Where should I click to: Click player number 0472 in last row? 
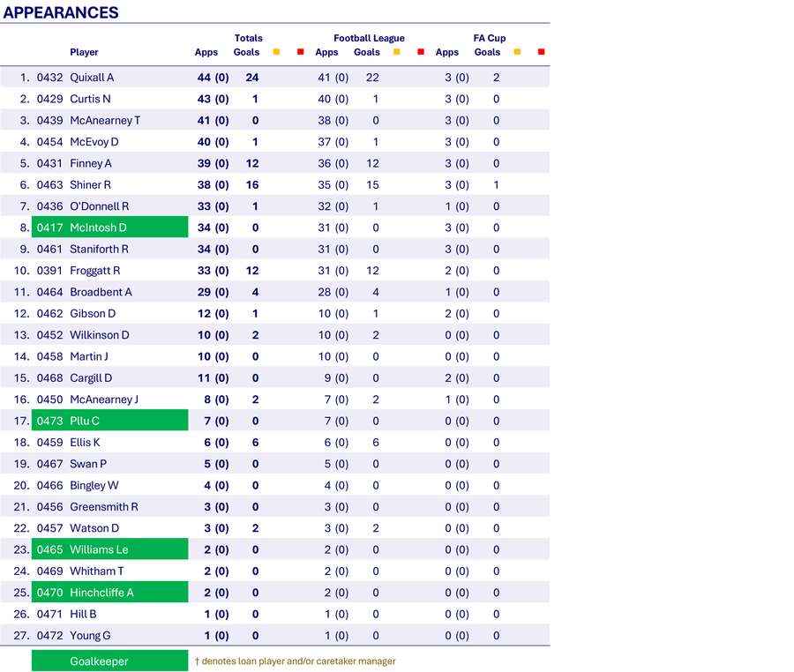pos(49,636)
